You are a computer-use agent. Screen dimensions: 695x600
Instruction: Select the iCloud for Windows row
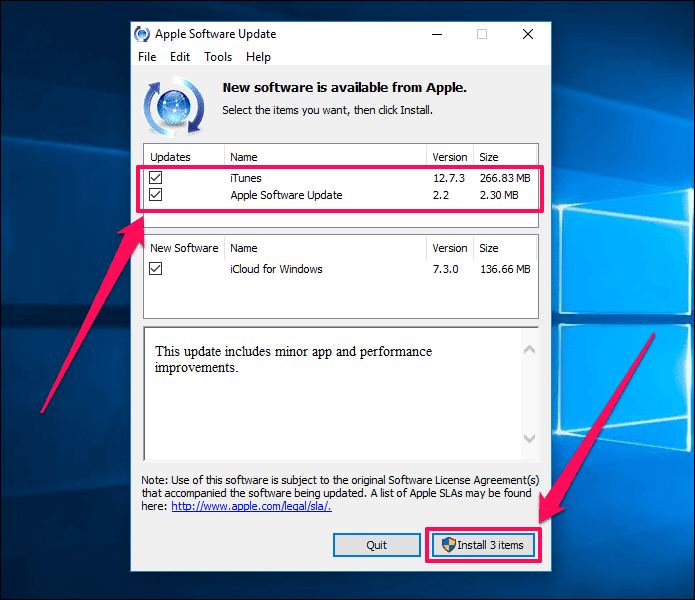(340, 269)
